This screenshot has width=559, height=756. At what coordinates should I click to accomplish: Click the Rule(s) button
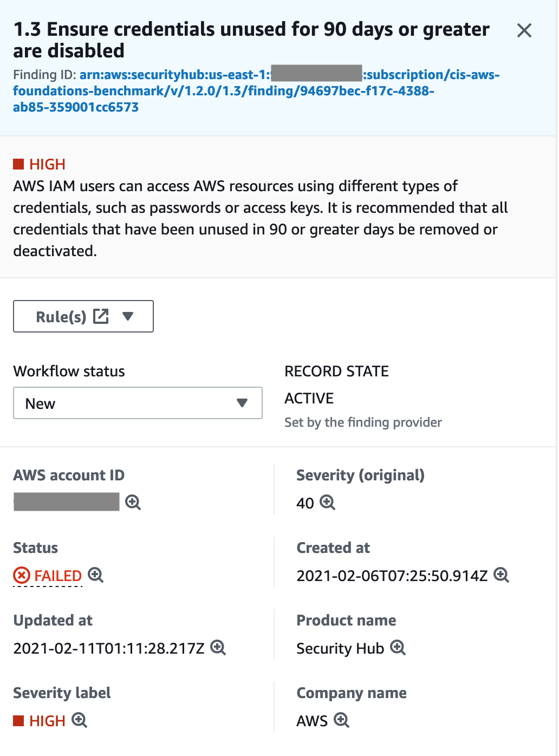60,316
